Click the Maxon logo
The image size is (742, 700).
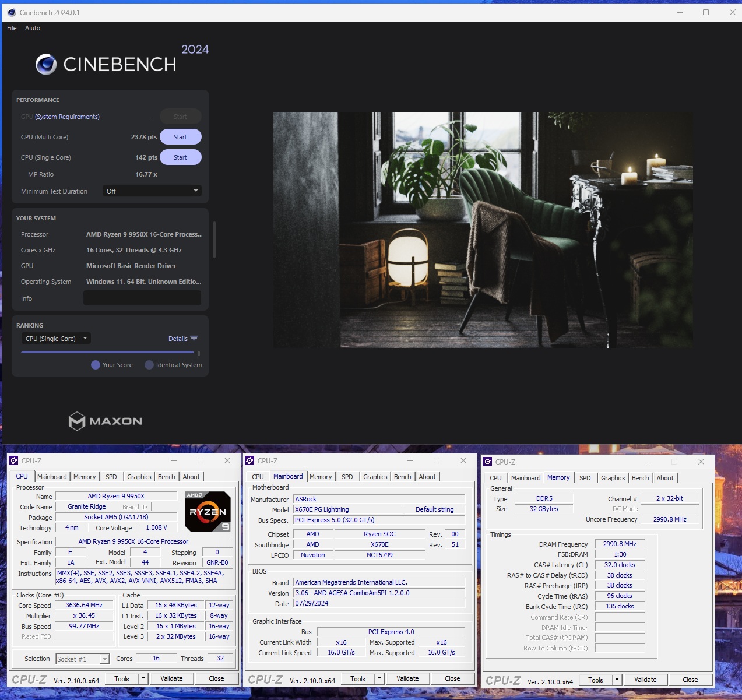tap(106, 421)
